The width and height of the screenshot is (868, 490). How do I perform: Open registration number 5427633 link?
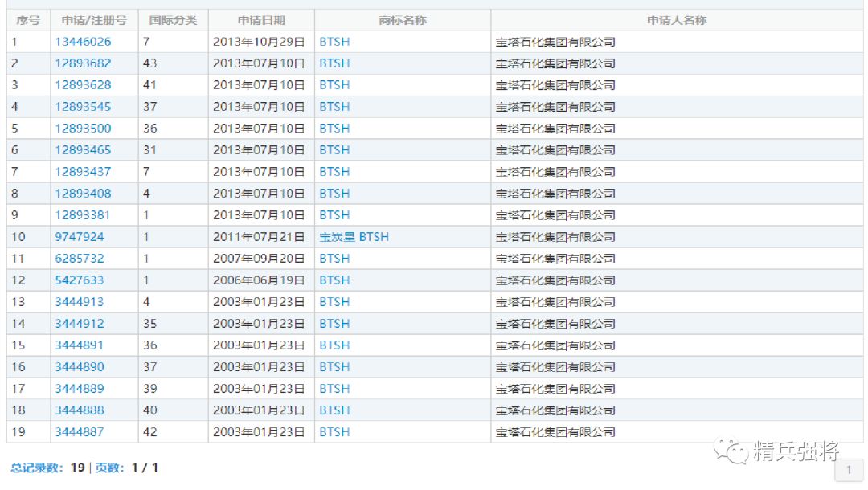coord(79,280)
